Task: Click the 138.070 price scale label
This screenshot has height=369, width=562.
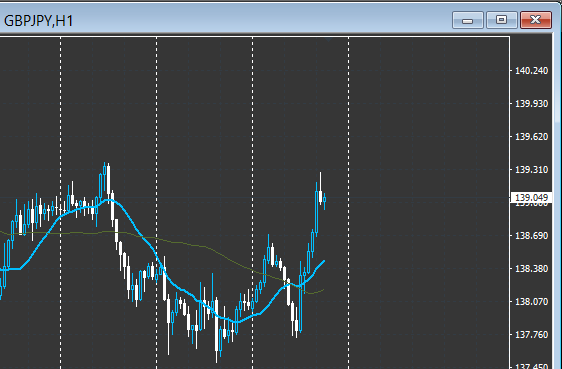Action: 532,301
